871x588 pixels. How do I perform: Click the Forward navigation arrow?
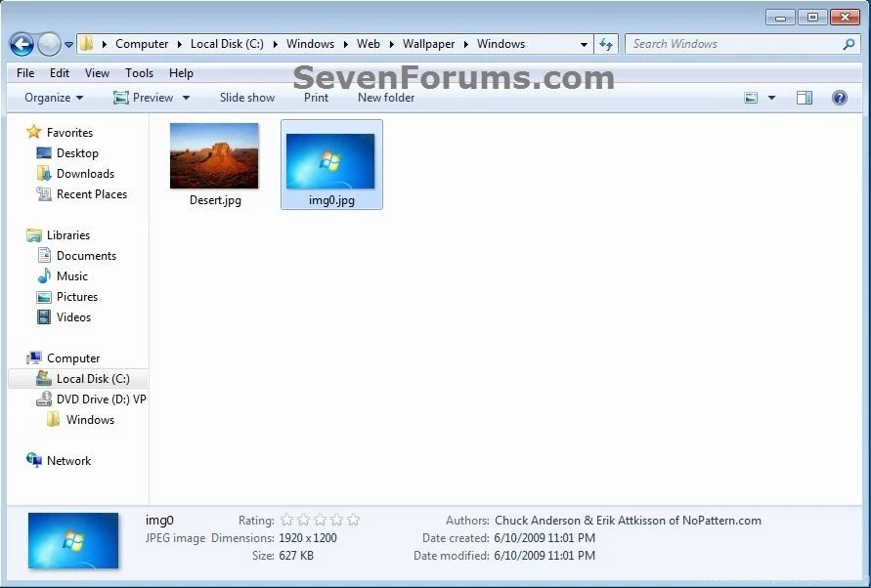click(x=49, y=44)
